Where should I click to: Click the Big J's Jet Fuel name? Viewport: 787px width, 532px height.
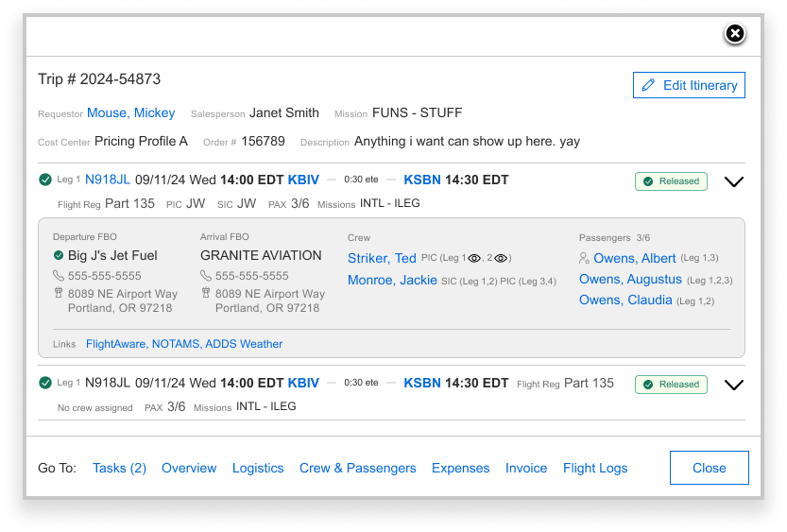(113, 255)
